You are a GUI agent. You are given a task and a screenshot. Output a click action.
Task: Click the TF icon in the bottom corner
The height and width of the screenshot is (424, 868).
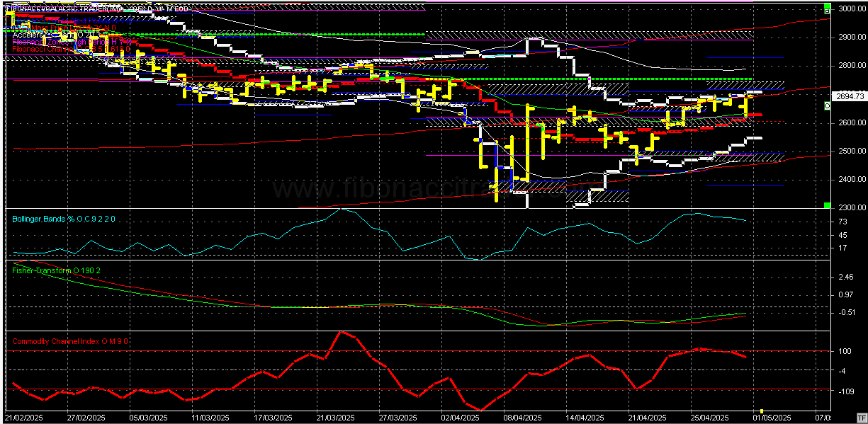click(862, 417)
